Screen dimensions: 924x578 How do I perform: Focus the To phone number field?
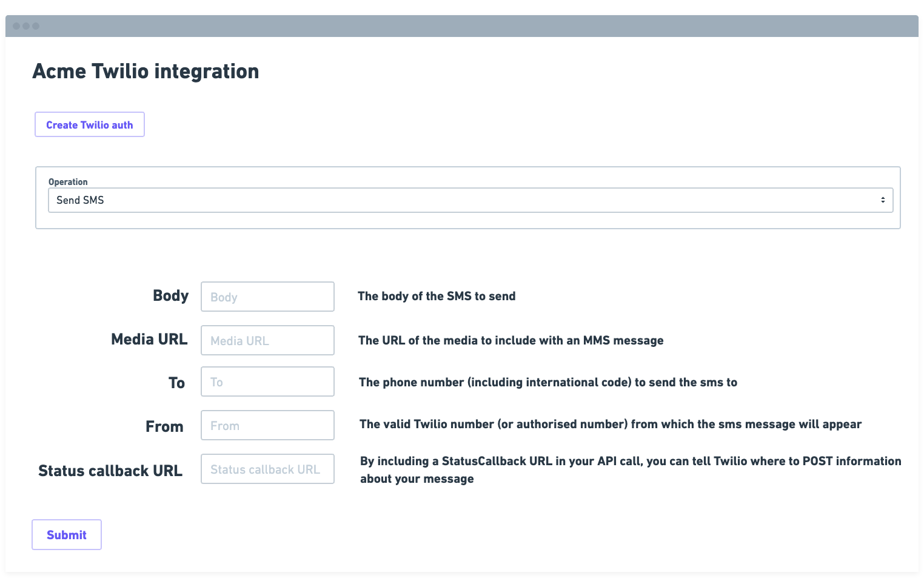pyautogui.click(x=267, y=381)
